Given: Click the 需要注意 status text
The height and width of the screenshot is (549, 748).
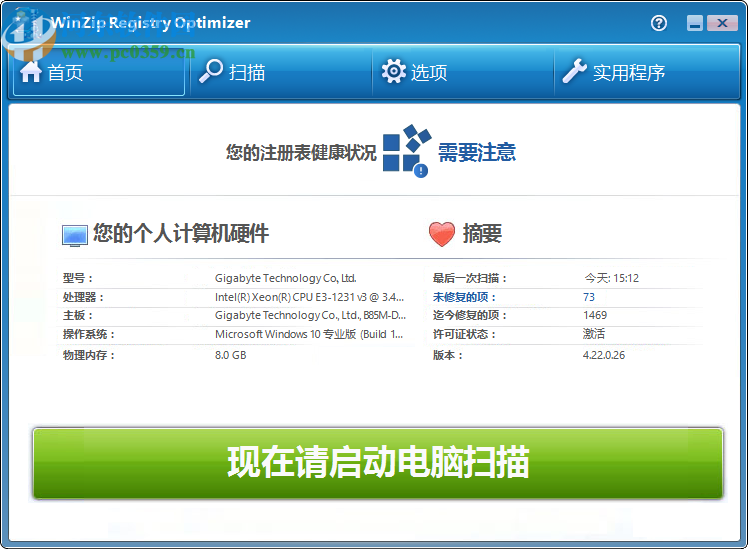Looking at the screenshot, I should coord(477,153).
